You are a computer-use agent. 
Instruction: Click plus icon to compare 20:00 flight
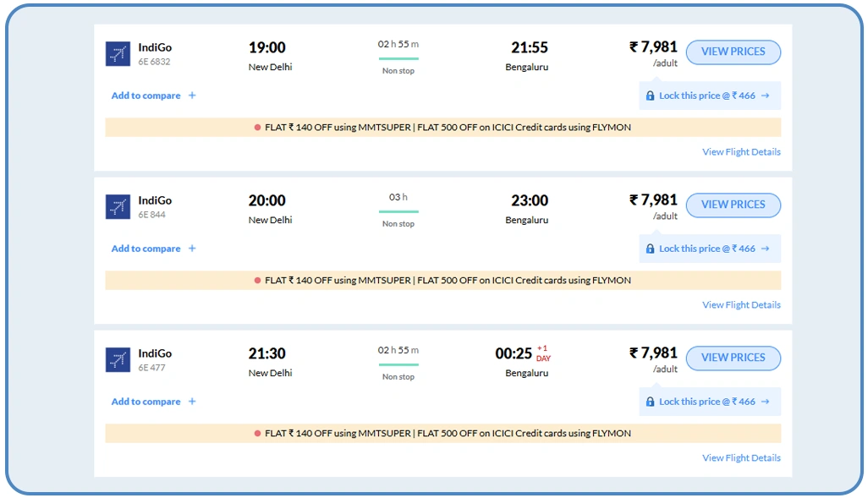(192, 249)
